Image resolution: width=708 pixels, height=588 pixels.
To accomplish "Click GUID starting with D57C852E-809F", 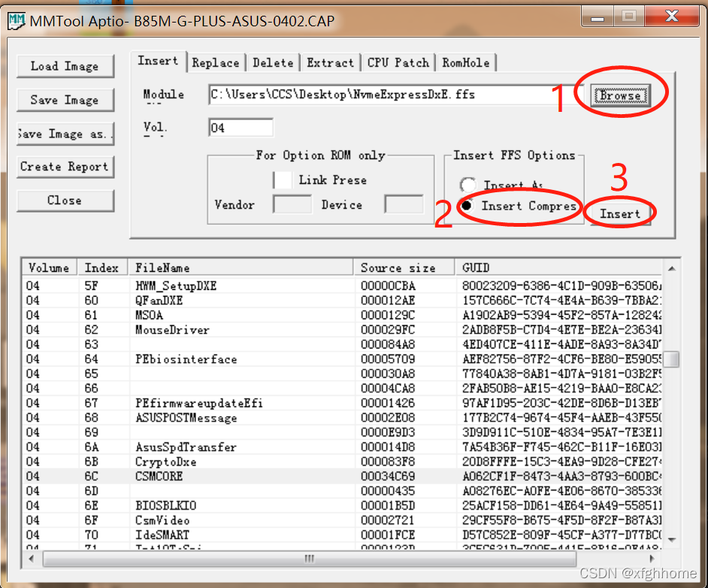I will 561,535.
